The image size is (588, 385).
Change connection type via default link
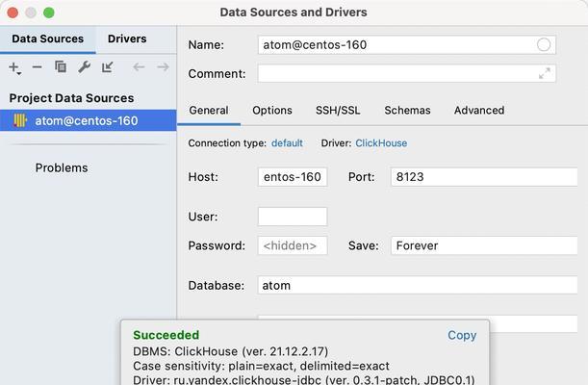coord(287,143)
